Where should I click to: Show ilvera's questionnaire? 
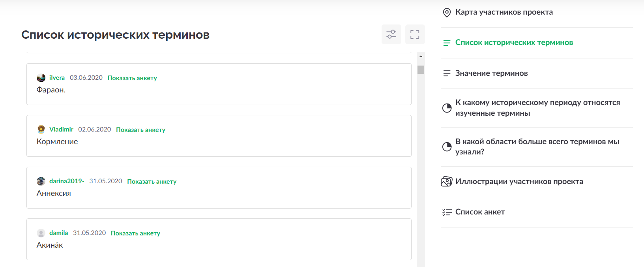coord(132,78)
